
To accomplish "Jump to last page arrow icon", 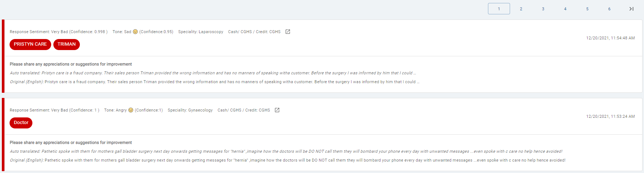I will click(x=631, y=9).
